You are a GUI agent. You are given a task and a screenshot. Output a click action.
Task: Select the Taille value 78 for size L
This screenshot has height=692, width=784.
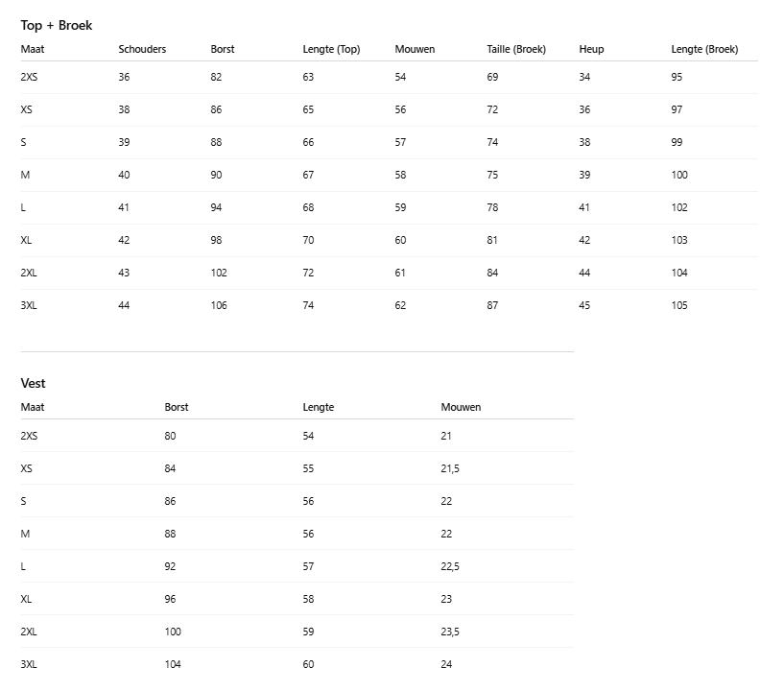[x=492, y=207]
